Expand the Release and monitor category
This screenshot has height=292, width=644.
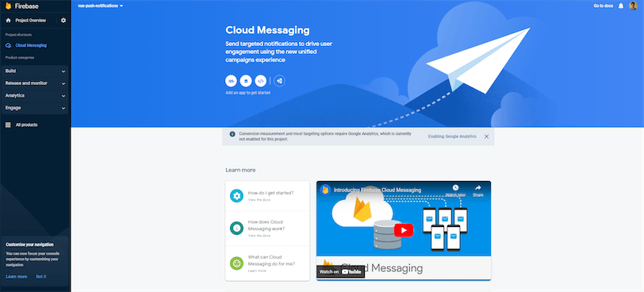point(35,83)
